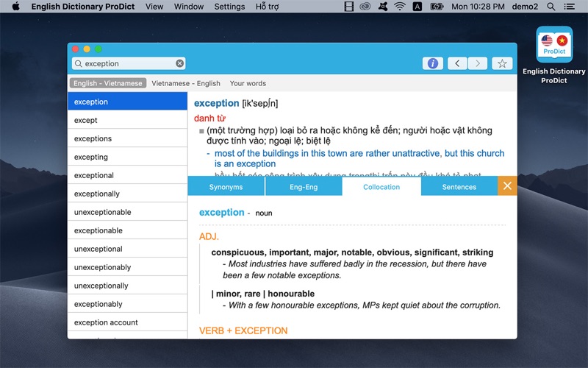Switch to Vietnamese - English mode
Image resolution: width=588 pixels, height=368 pixels.
[x=186, y=83]
